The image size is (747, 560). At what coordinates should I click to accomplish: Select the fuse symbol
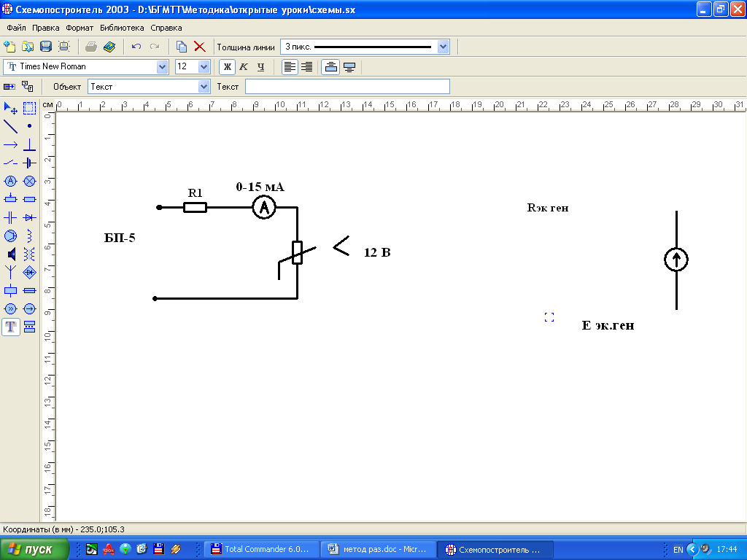pyautogui.click(x=29, y=290)
